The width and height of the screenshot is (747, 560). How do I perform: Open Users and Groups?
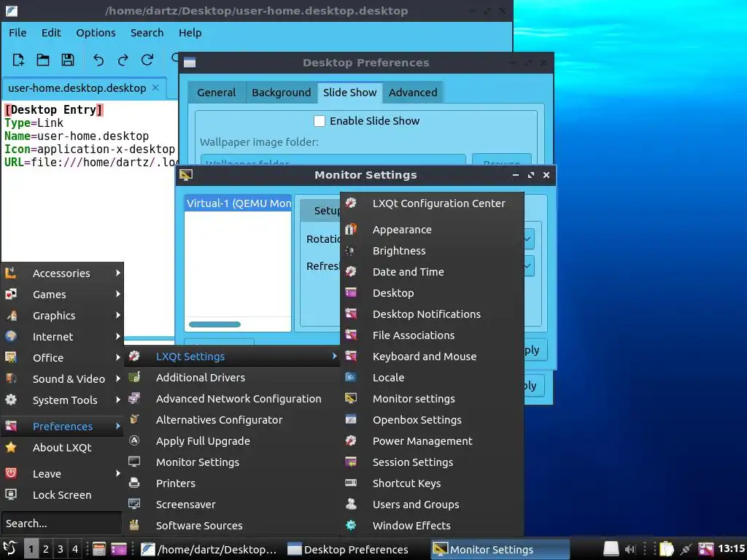pyautogui.click(x=432, y=505)
